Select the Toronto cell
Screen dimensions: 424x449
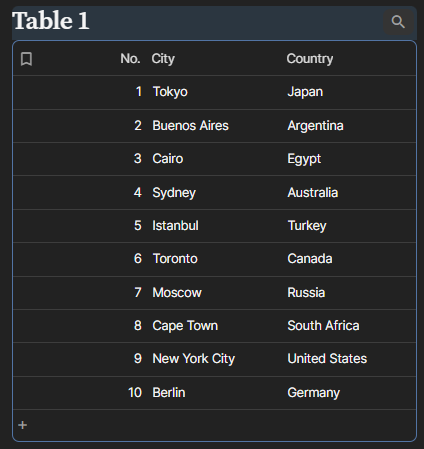[x=175, y=259]
